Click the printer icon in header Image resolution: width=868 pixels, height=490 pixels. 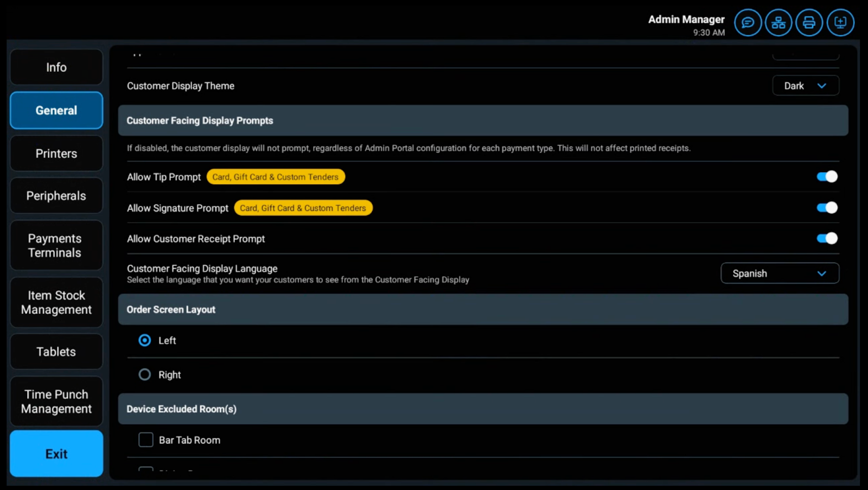pyautogui.click(x=809, y=23)
